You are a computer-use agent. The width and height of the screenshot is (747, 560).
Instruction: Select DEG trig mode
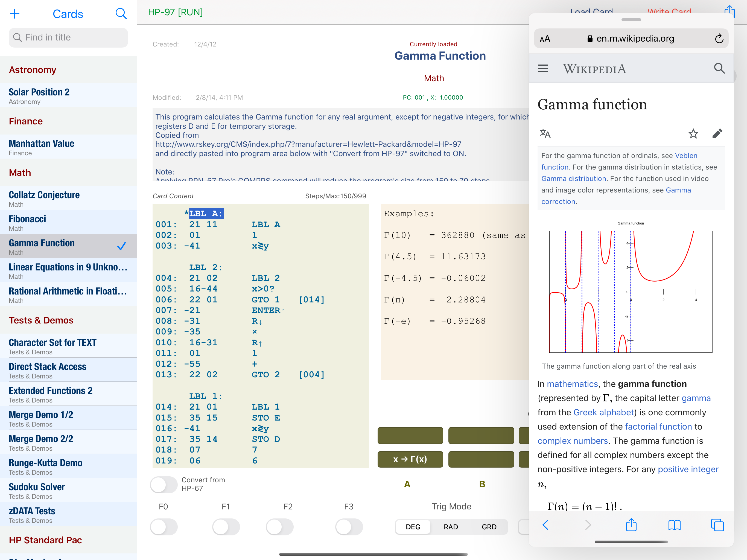pos(413,527)
